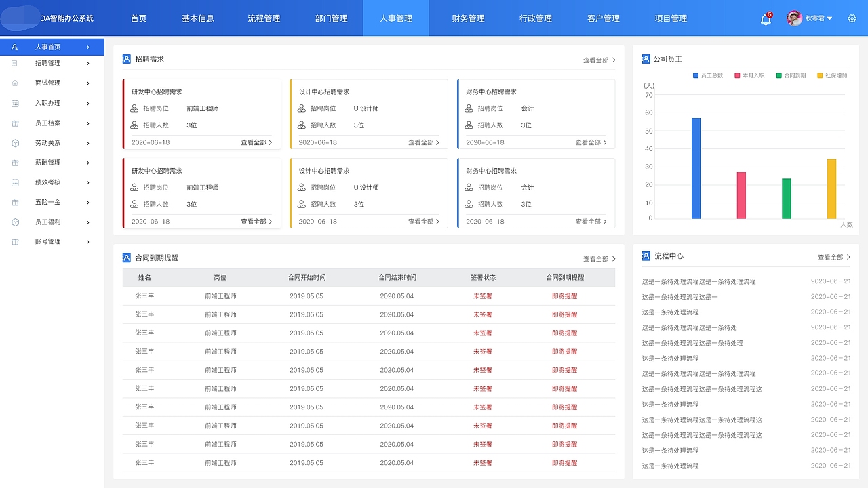Switch to the 首页 top tab
868x488 pixels.
[x=139, y=18]
